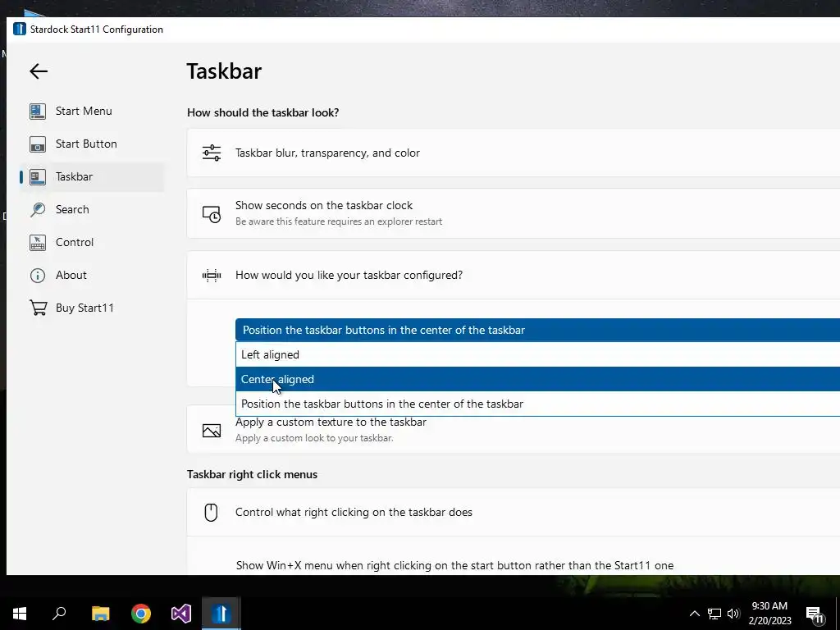Viewport: 840px width, 630px height.
Task: Click the Start11 taskbar app button
Action: (221, 614)
